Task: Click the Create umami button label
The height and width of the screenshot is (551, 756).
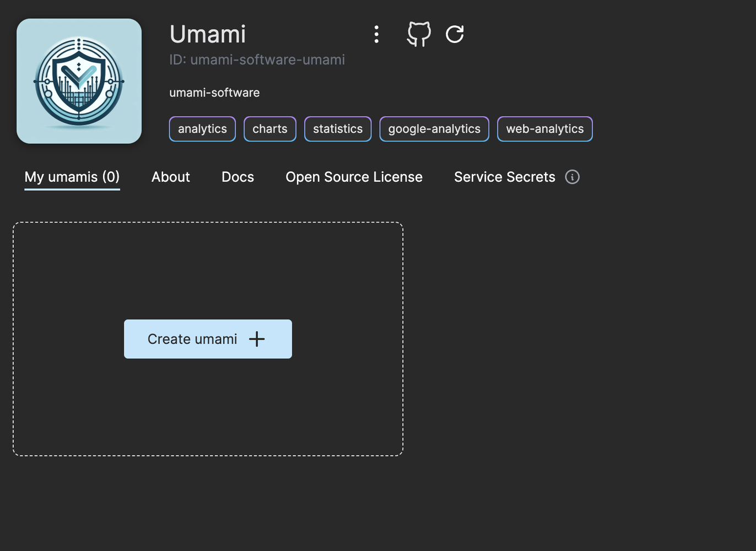Action: pyautogui.click(x=192, y=339)
